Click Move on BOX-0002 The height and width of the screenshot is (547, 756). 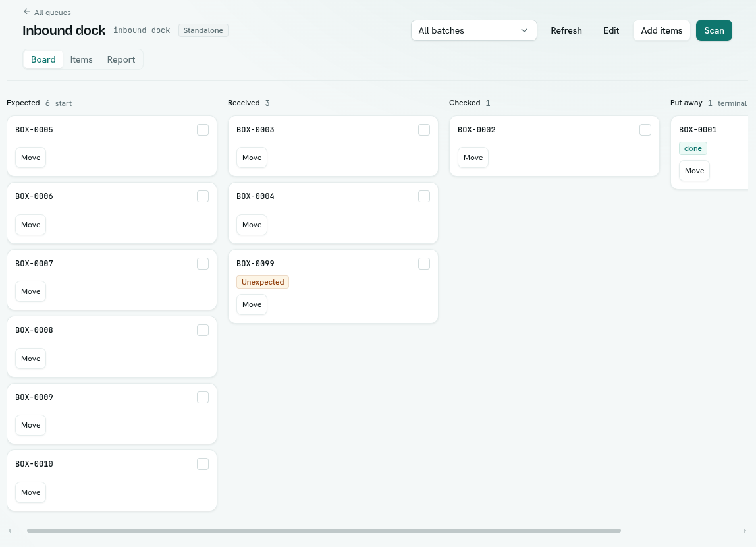point(473,158)
